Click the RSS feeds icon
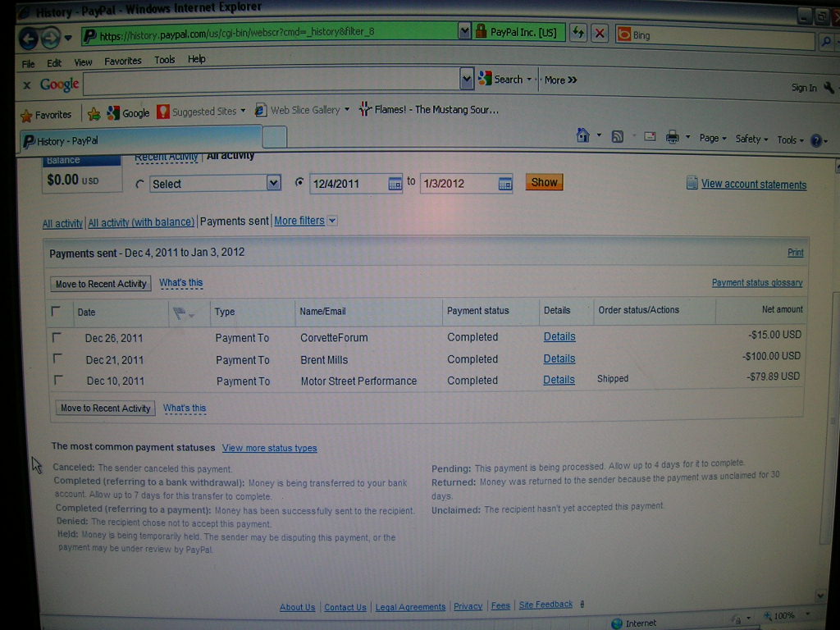 point(617,137)
